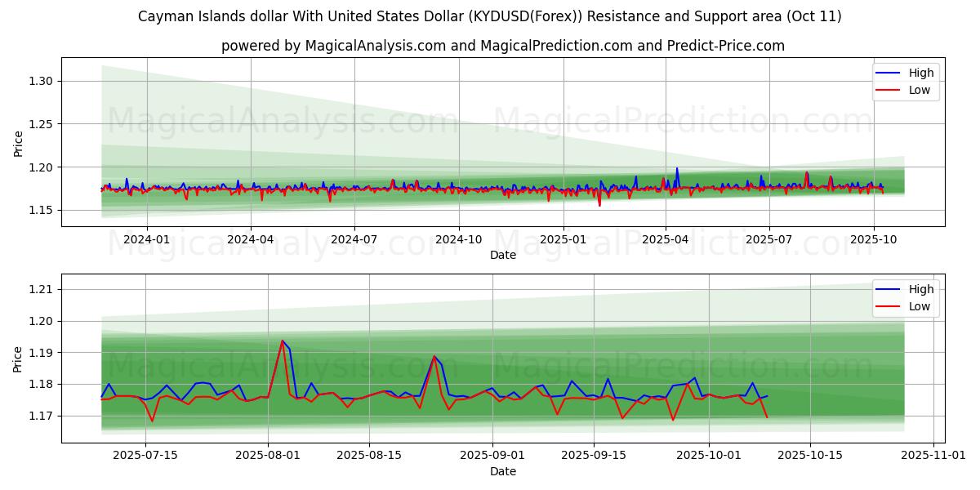Click the red Low line swatch in bottom legend
The image size is (980, 490).
click(889, 306)
